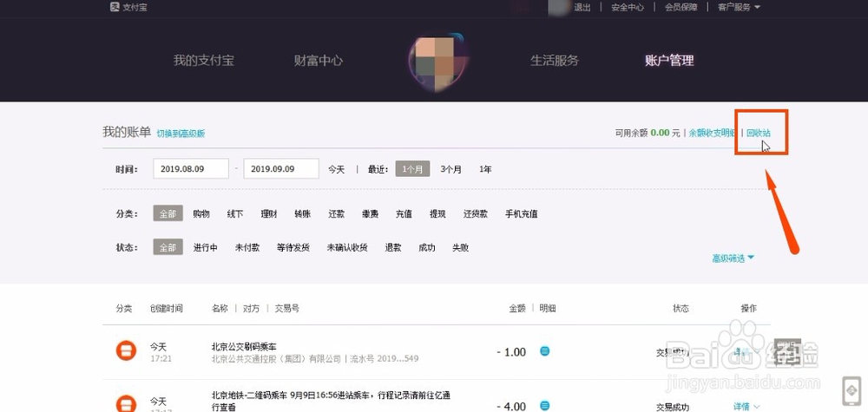The height and width of the screenshot is (412, 868).
Task: Filter category by 还款
Action: click(337, 214)
